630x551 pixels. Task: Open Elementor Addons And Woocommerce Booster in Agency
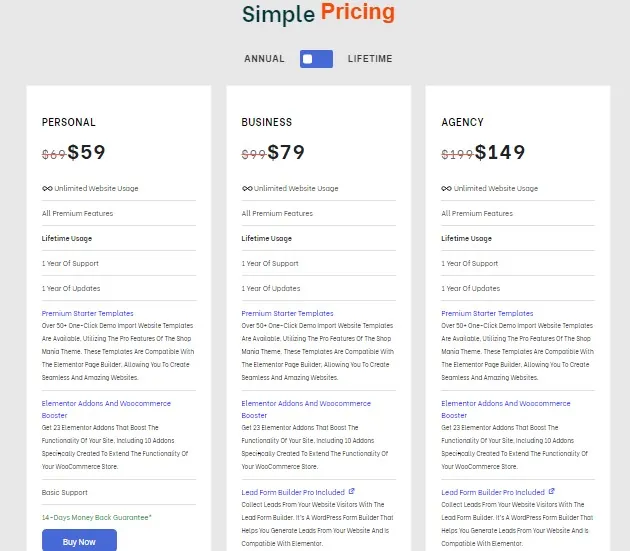[505, 409]
